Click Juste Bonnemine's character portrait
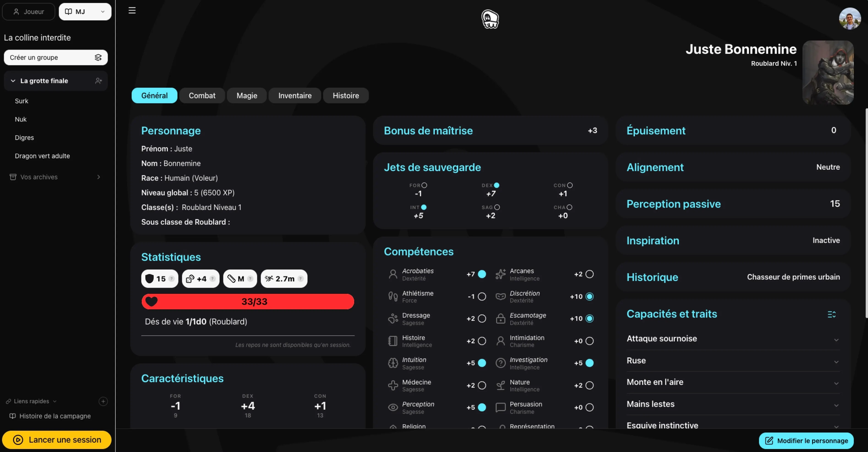The height and width of the screenshot is (452, 868). [828, 72]
